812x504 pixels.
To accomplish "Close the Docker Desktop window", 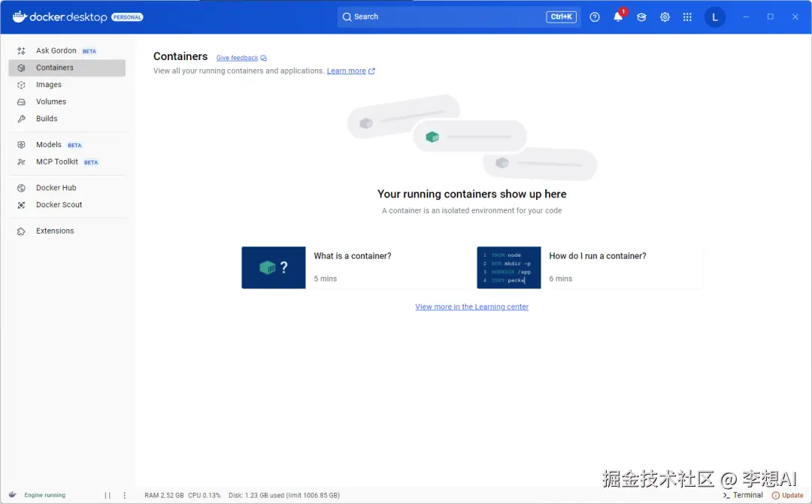I will [795, 17].
